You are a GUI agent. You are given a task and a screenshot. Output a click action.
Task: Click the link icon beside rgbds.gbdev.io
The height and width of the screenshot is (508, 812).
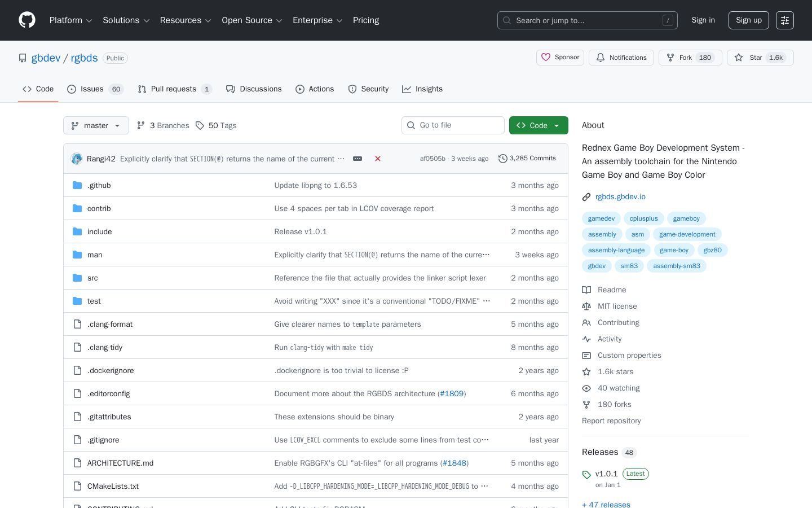pyautogui.click(x=586, y=197)
